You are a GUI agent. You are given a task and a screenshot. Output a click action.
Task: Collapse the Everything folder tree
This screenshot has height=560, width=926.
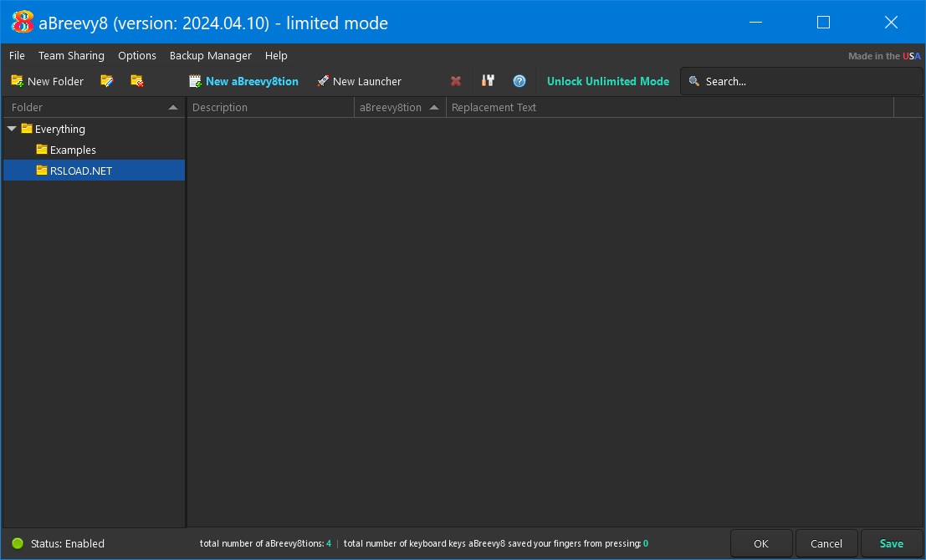click(12, 129)
